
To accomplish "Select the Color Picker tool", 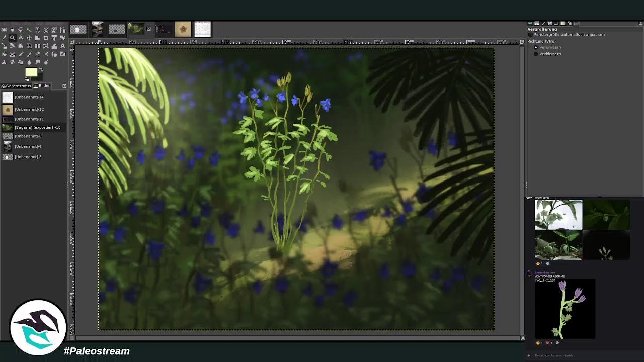I will tap(4, 38).
